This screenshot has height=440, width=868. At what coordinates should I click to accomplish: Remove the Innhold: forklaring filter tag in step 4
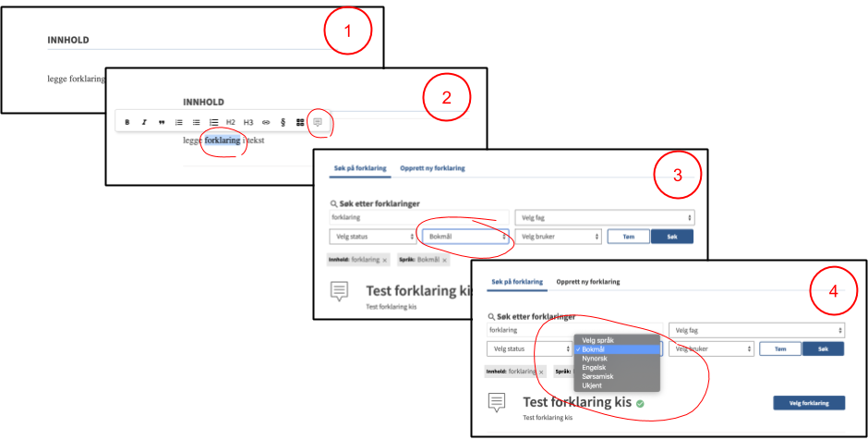tap(541, 372)
